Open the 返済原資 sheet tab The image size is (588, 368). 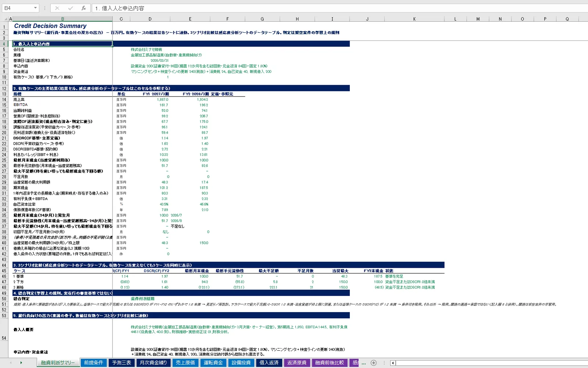[x=297, y=363]
